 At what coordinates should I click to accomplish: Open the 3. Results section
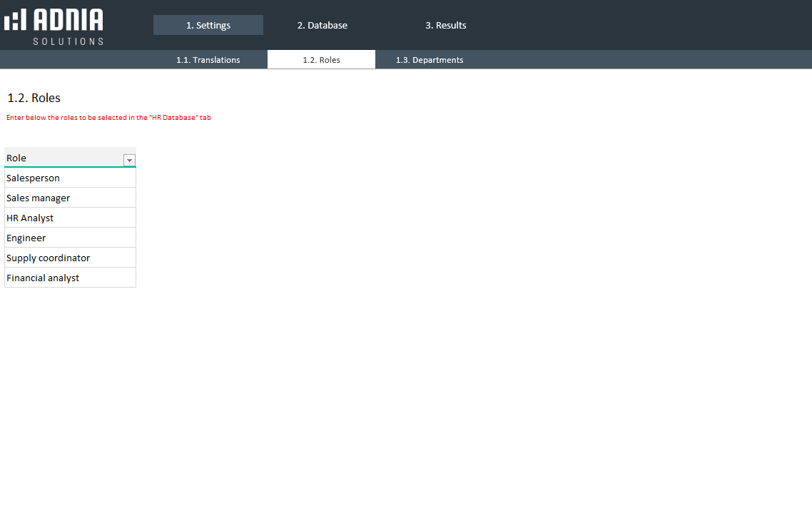click(445, 25)
